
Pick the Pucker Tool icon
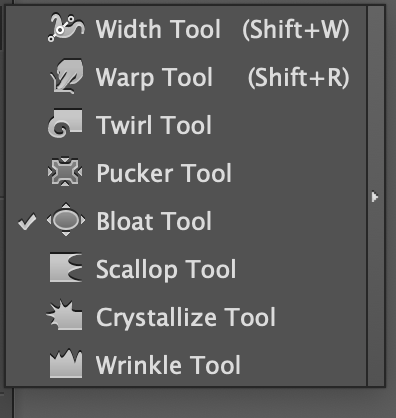pyautogui.click(x=65, y=172)
